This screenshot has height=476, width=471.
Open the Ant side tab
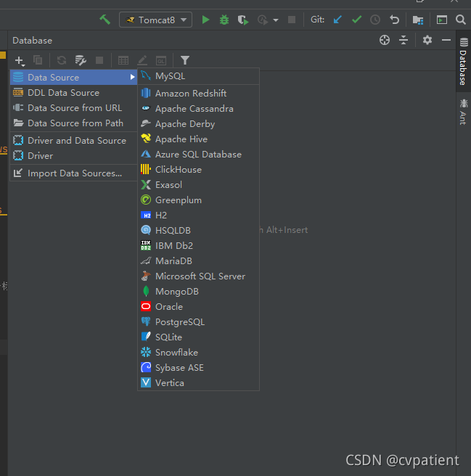point(464,112)
